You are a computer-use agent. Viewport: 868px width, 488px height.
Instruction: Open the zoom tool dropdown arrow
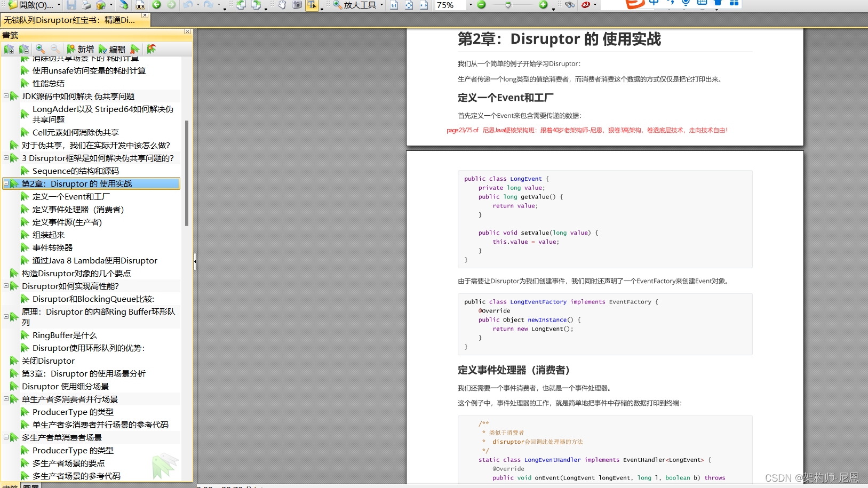coord(381,5)
